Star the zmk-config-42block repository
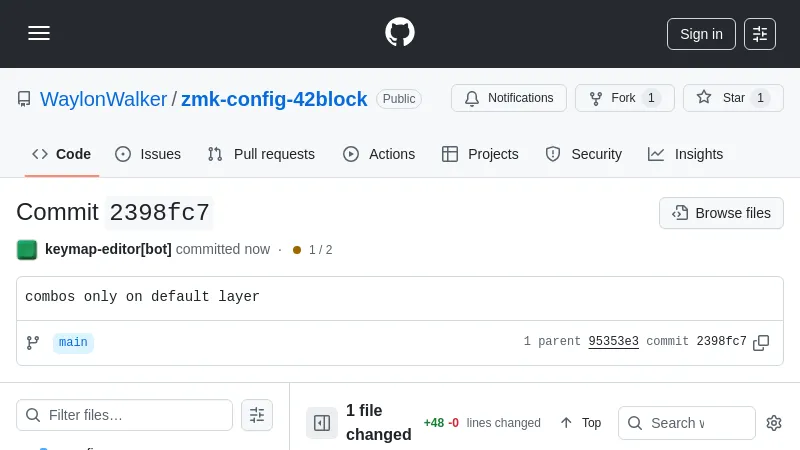 pos(733,98)
